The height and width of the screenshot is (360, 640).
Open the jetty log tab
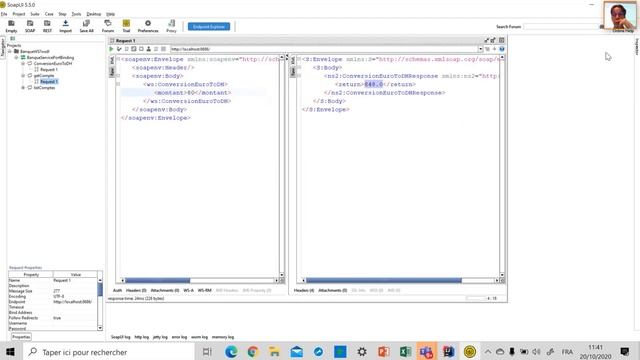160,337
